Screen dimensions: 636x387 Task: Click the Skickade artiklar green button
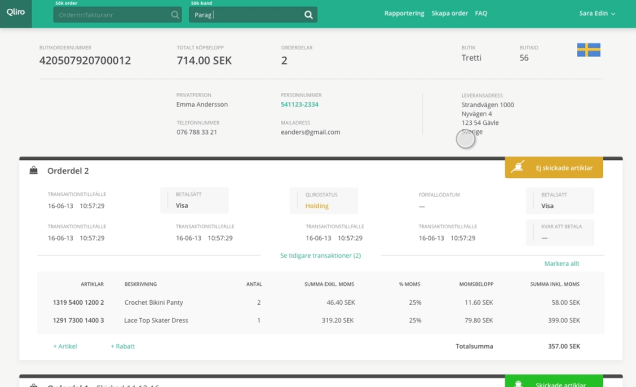[554, 382]
